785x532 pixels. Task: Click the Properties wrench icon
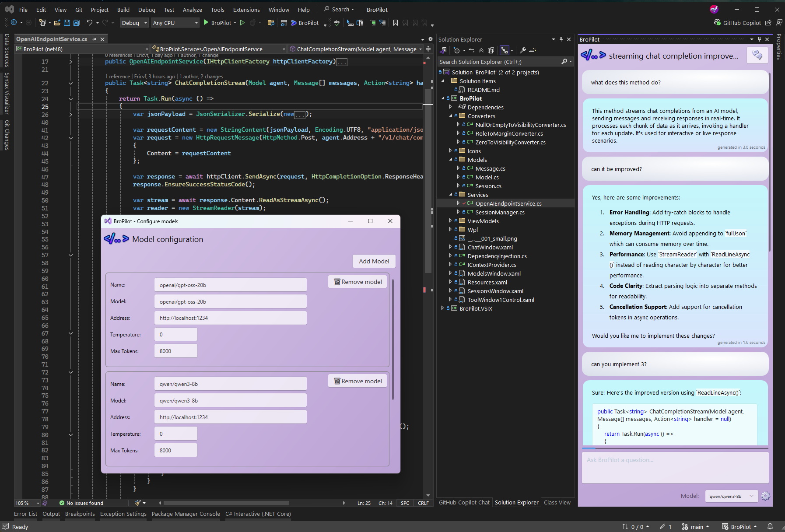pyautogui.click(x=523, y=50)
